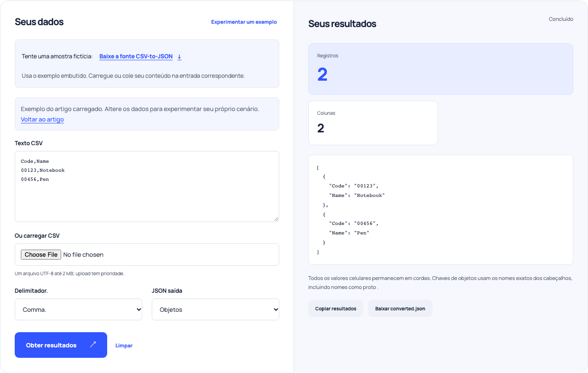This screenshot has width=588, height=373.
Task: Click the textarea resize handle corner
Action: click(x=276, y=219)
